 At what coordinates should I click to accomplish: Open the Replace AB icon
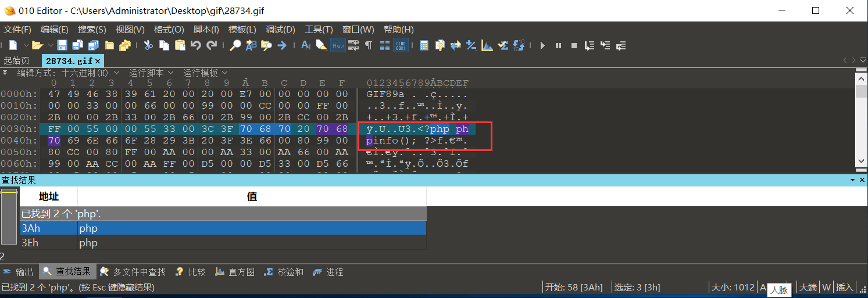(251, 45)
